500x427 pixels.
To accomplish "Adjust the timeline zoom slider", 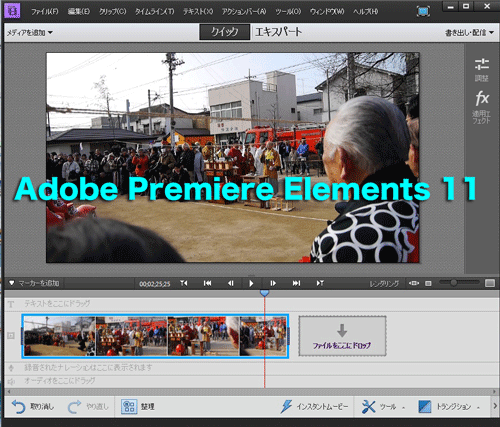I will tap(459, 283).
